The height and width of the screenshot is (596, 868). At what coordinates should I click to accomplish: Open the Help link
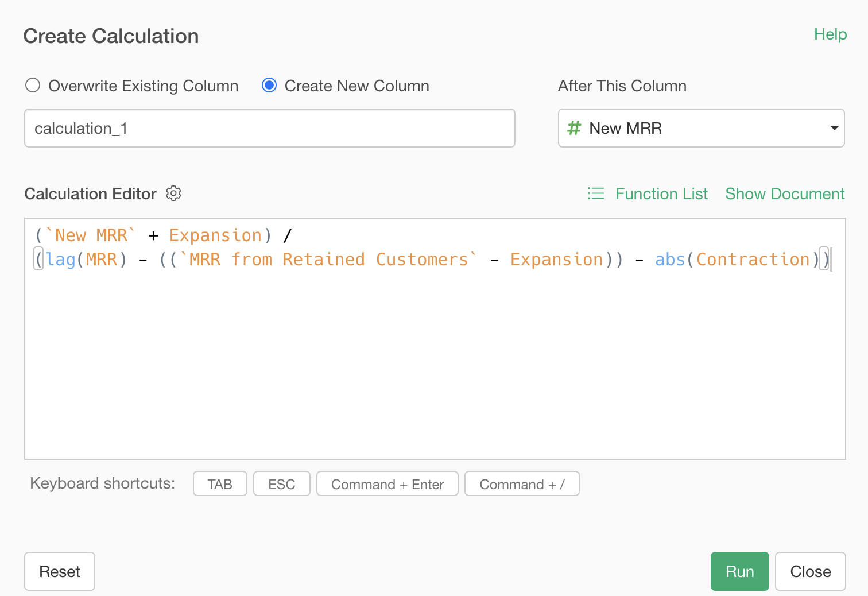point(830,34)
